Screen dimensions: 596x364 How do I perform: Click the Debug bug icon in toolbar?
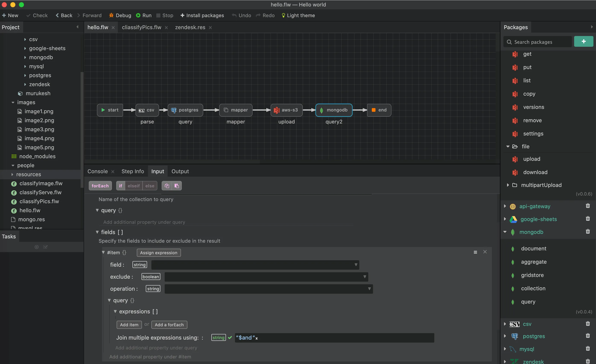coord(111,15)
